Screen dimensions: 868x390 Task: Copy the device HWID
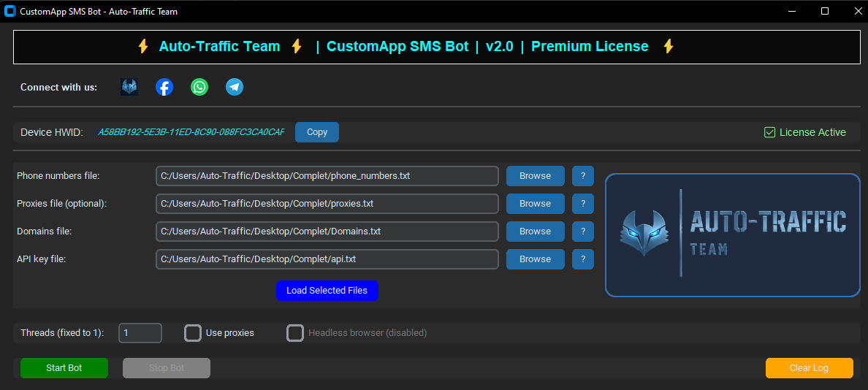[x=316, y=132]
